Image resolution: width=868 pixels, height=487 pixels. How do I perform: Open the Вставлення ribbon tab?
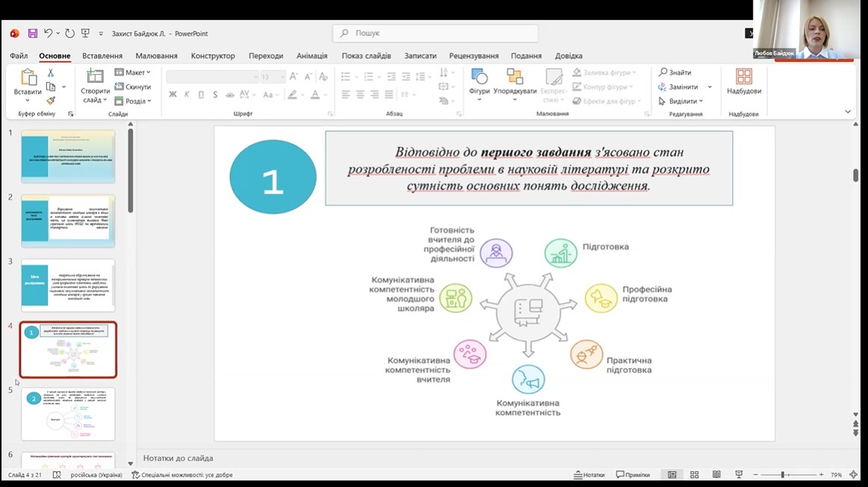pos(102,56)
